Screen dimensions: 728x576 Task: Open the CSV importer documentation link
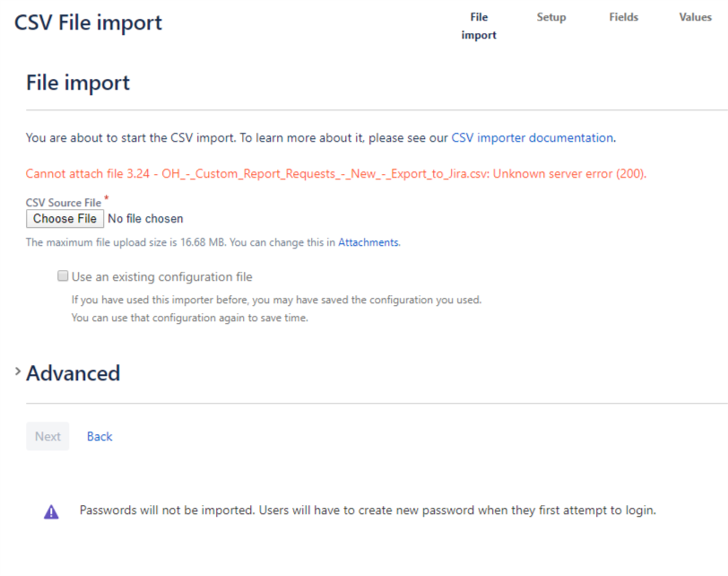(532, 138)
